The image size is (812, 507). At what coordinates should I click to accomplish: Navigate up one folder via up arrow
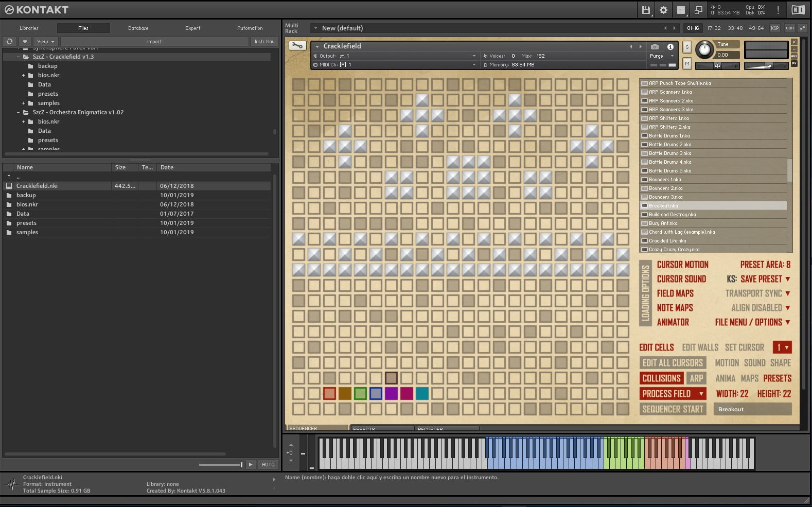point(9,177)
